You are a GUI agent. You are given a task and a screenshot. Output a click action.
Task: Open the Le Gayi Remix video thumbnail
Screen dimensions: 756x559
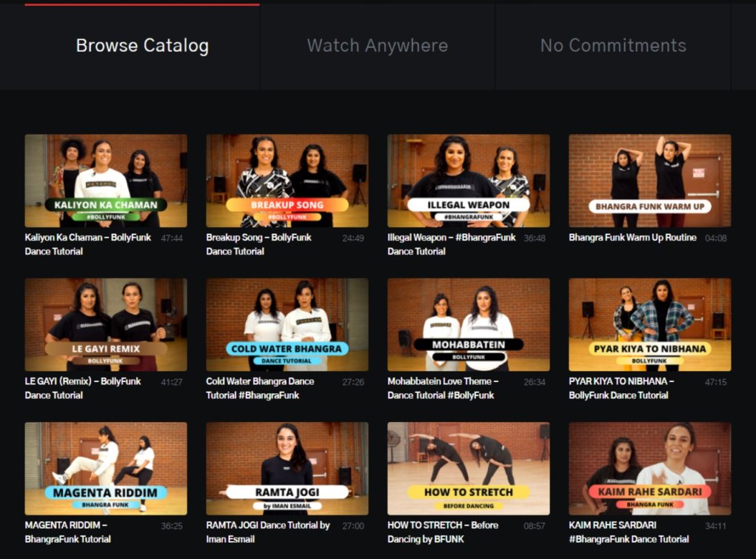tap(106, 325)
